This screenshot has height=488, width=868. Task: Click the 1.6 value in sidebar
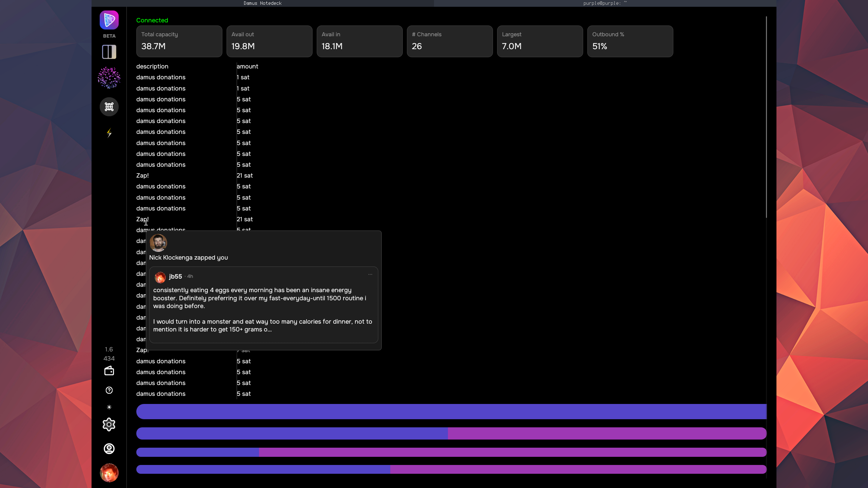[109, 349]
